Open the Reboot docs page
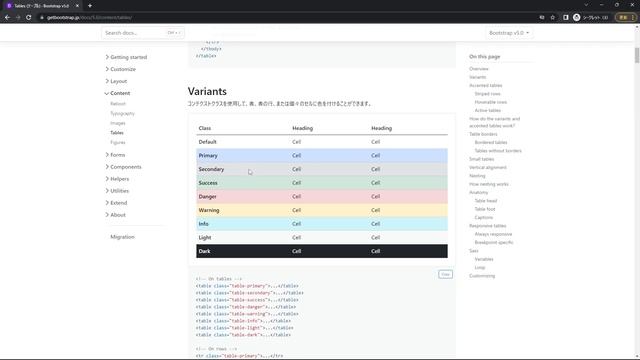 [118, 104]
